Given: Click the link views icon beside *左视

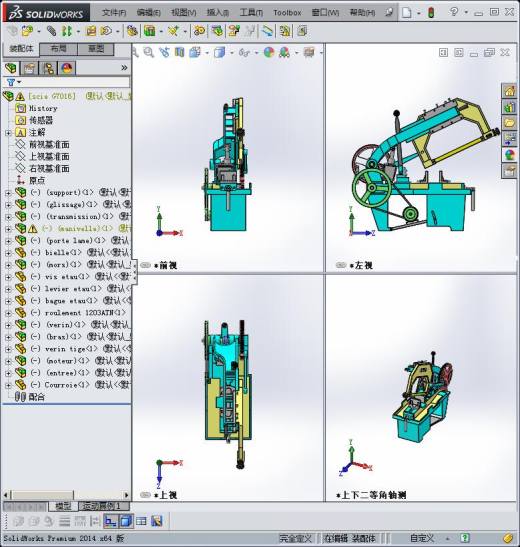Looking at the screenshot, I should (341, 265).
